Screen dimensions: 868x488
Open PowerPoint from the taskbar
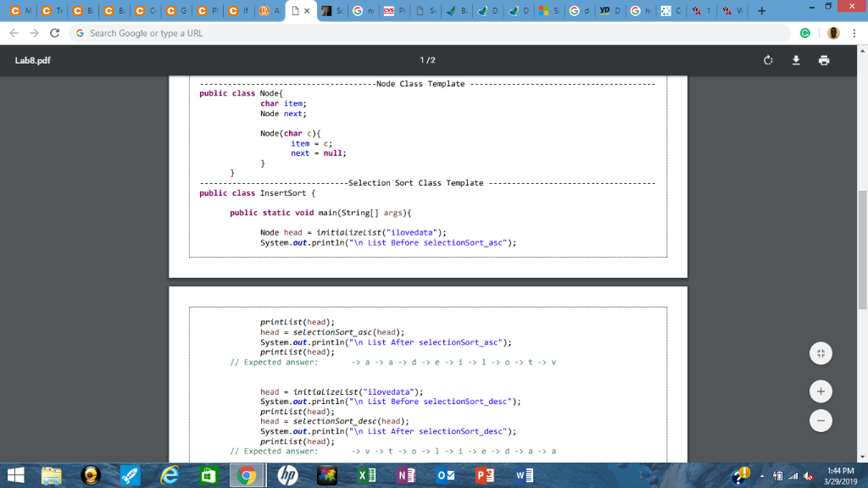484,476
